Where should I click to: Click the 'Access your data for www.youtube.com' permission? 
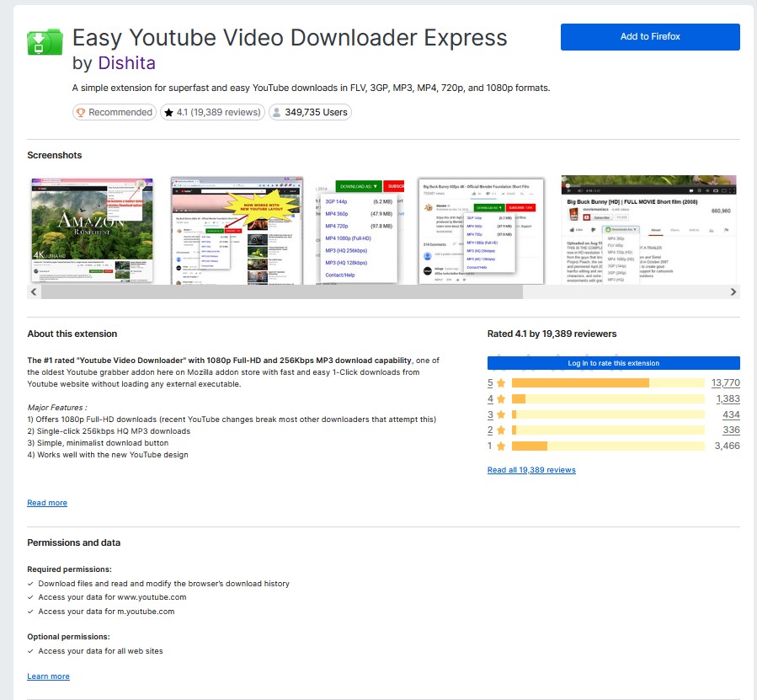112,597
